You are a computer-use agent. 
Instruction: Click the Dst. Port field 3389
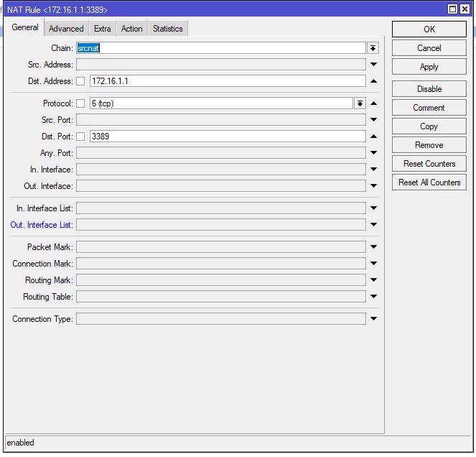click(228, 137)
